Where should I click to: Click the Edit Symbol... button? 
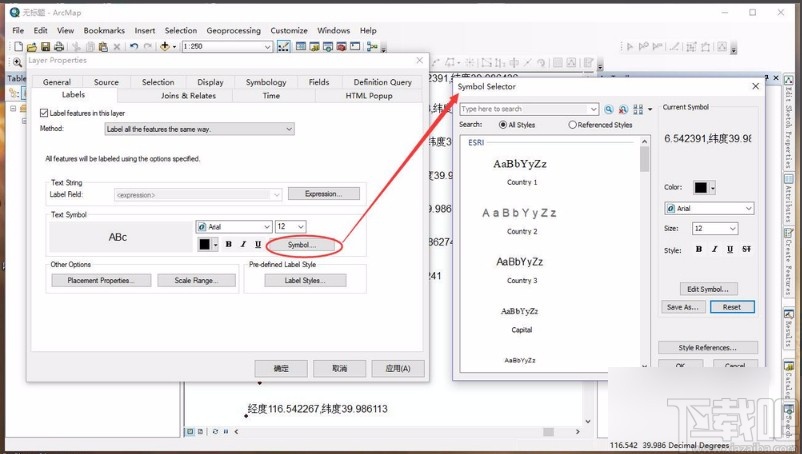[x=708, y=289]
